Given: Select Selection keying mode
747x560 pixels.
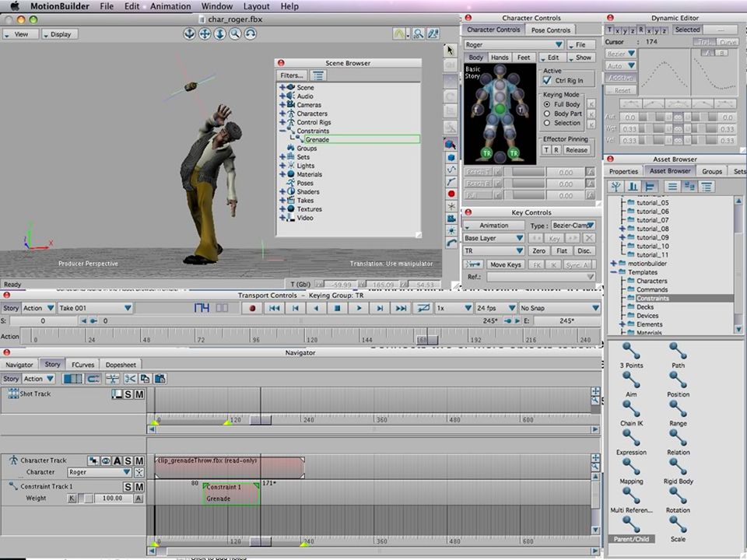Looking at the screenshot, I should click(547, 123).
